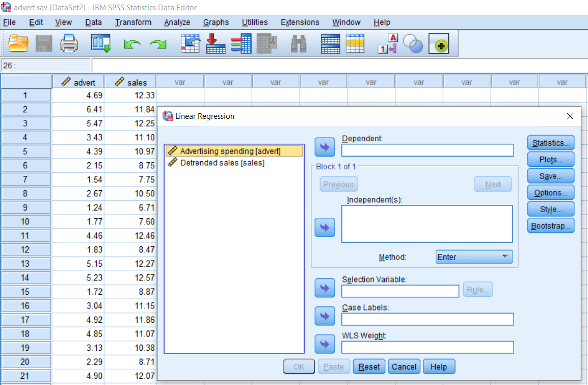588x385 pixels.
Task: Open the Use Variable Sets icon
Action: tap(413, 43)
